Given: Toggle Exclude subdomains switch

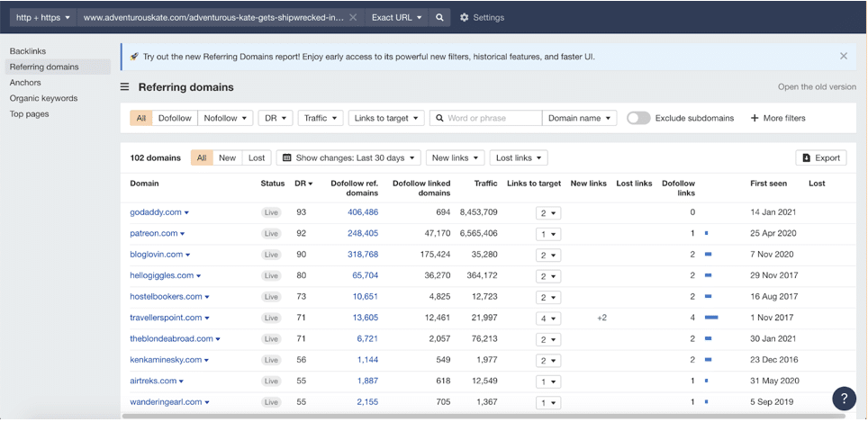Looking at the screenshot, I should (638, 118).
